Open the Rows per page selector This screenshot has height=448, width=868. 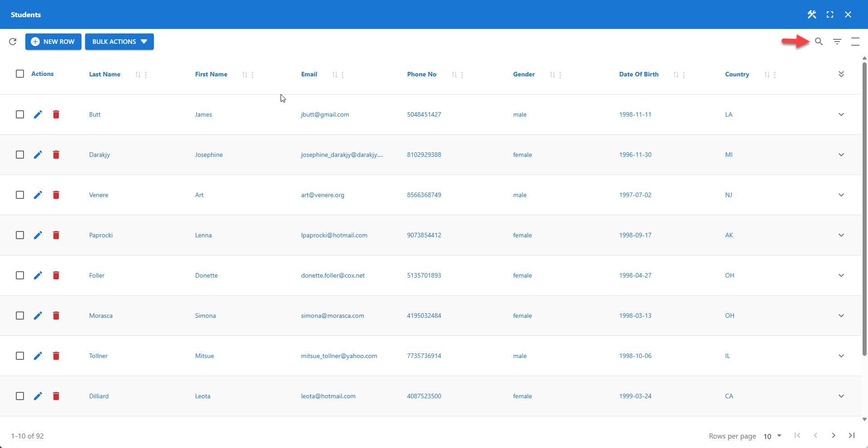pyautogui.click(x=771, y=436)
